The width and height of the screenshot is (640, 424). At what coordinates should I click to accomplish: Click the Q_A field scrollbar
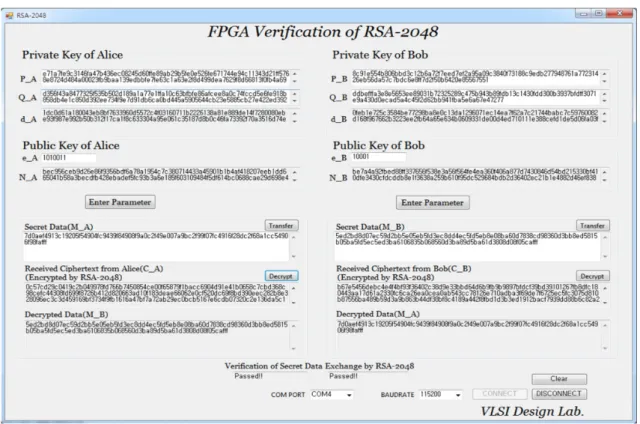(295, 97)
